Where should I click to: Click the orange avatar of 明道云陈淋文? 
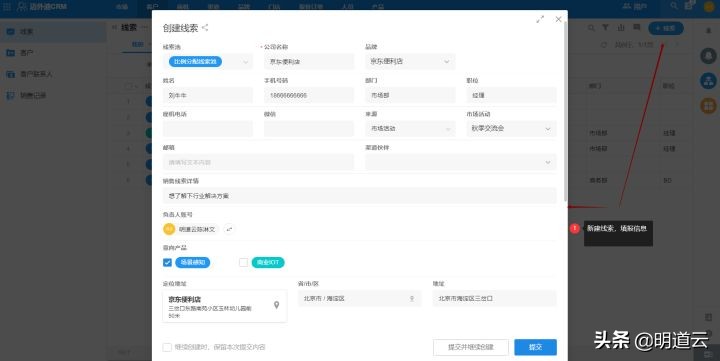click(169, 229)
